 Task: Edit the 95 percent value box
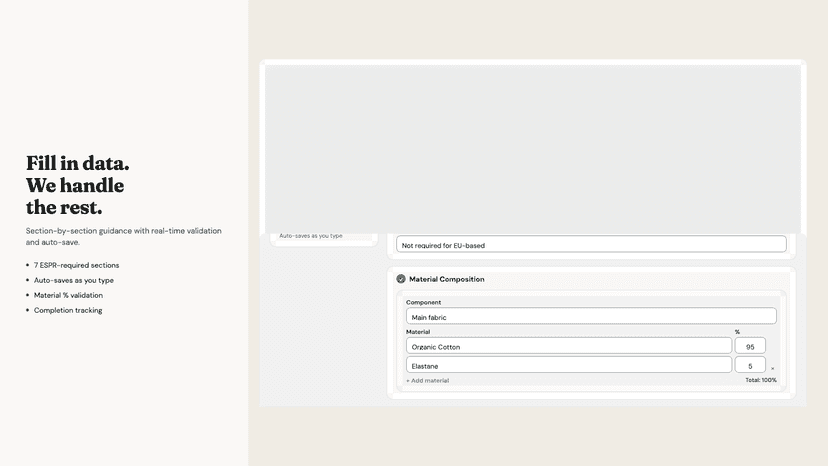coord(750,346)
